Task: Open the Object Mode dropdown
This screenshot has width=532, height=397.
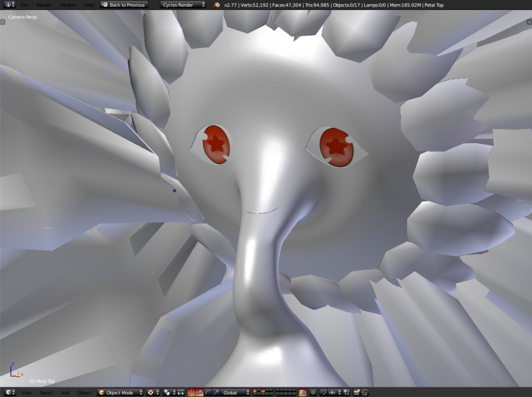Action: [121, 393]
